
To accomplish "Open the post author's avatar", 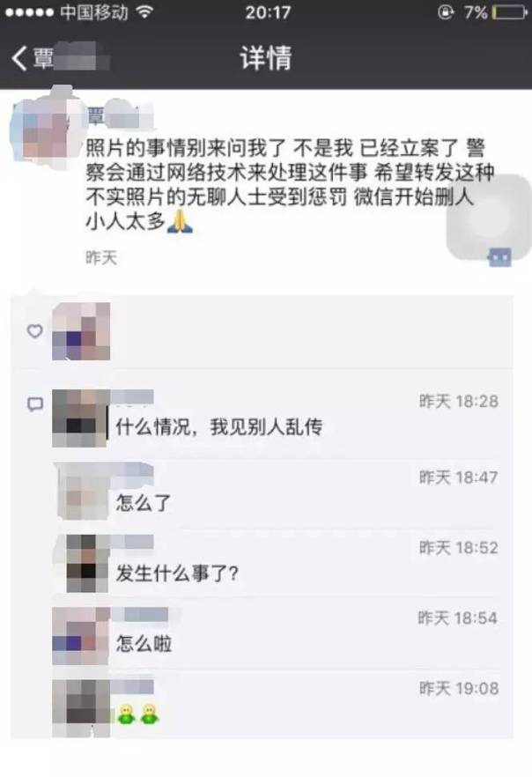I will 46,128.
